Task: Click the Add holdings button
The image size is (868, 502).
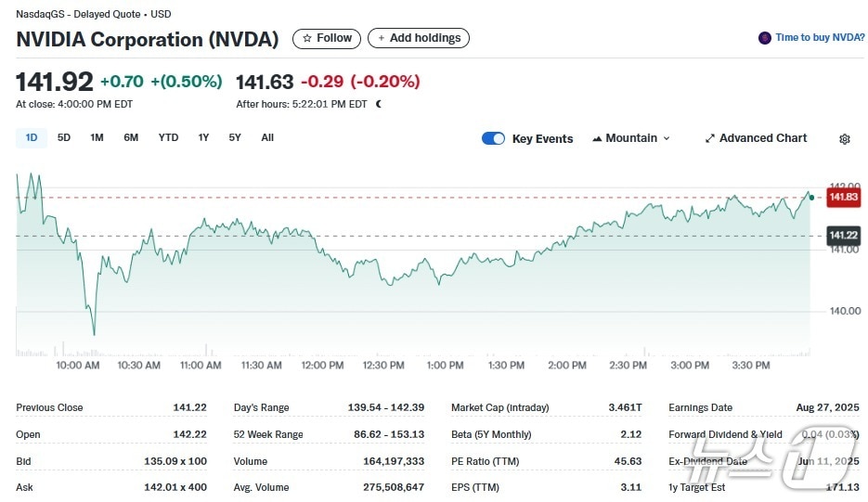Action: click(419, 38)
